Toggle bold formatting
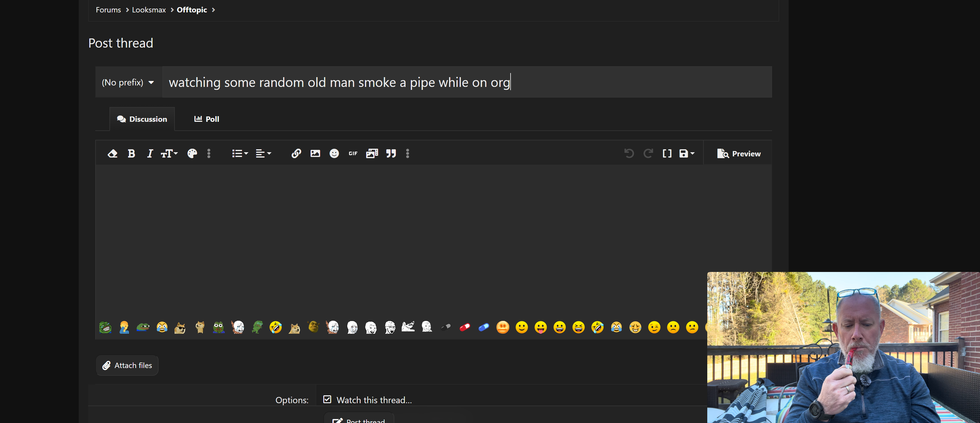The image size is (980, 423). click(131, 153)
